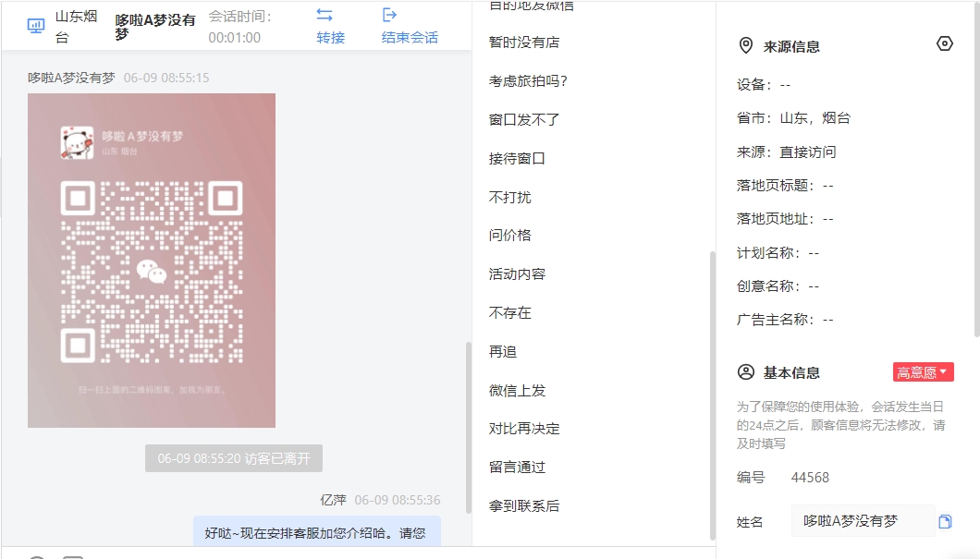980x559 pixels.
Task: Click the session timer 00:01:00
Action: (235, 38)
